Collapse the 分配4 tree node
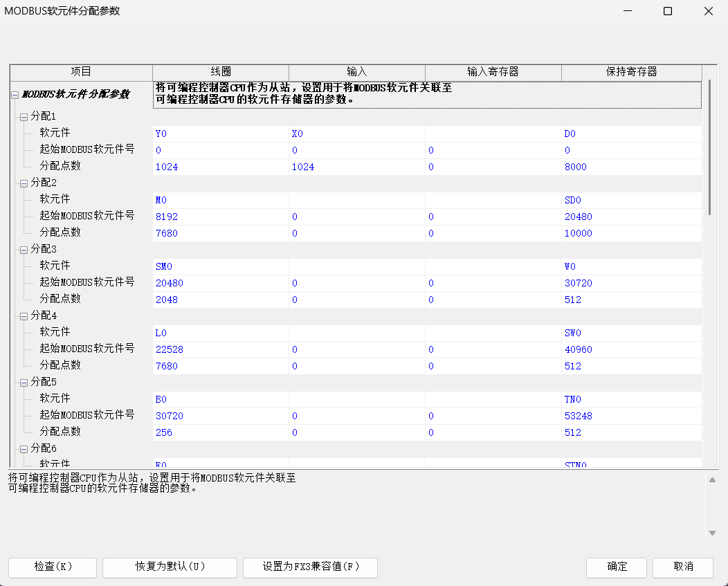728x586 pixels. 24,316
